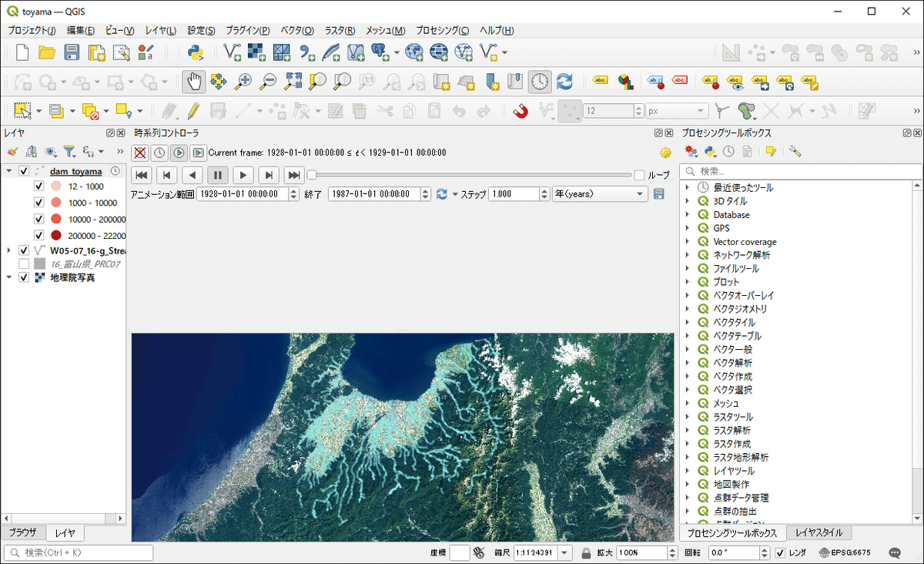Open the 年(years) step unit dropdown

[600, 194]
